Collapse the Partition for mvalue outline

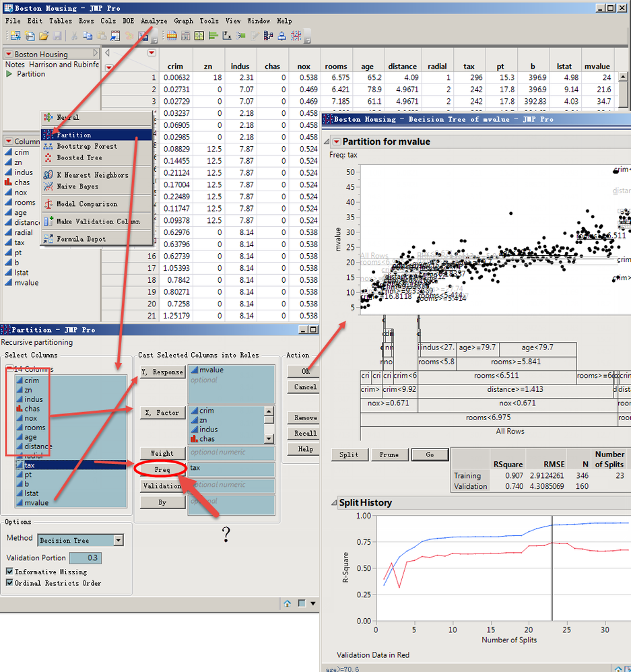pyautogui.click(x=327, y=141)
